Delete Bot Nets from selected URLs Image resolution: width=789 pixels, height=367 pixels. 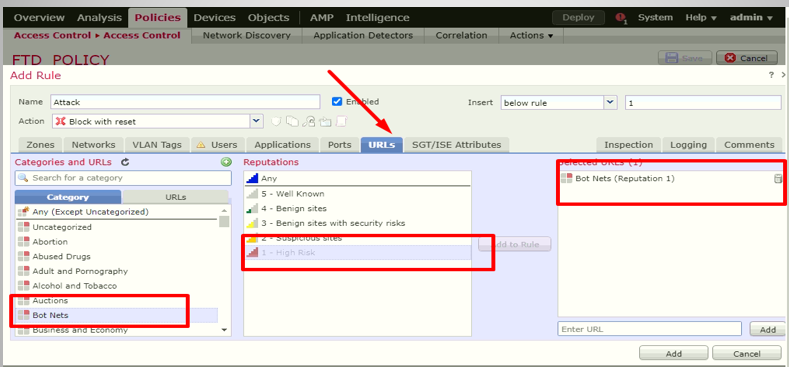point(778,179)
